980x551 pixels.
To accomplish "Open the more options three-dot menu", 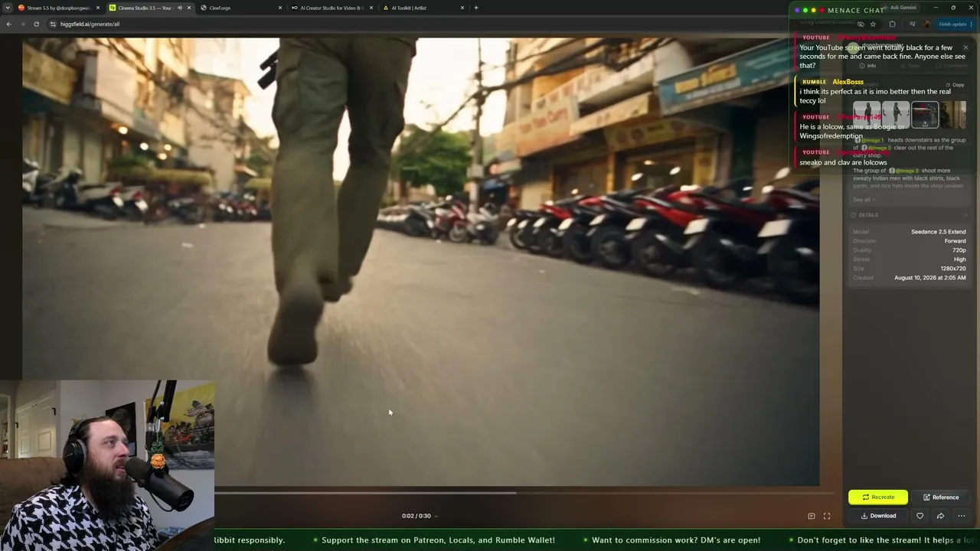I will pyautogui.click(x=962, y=516).
